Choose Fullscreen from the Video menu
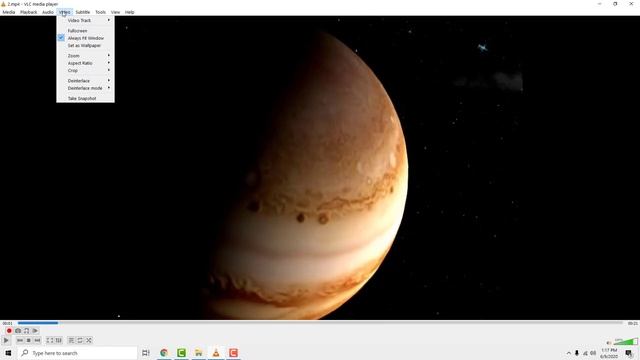 point(85,31)
